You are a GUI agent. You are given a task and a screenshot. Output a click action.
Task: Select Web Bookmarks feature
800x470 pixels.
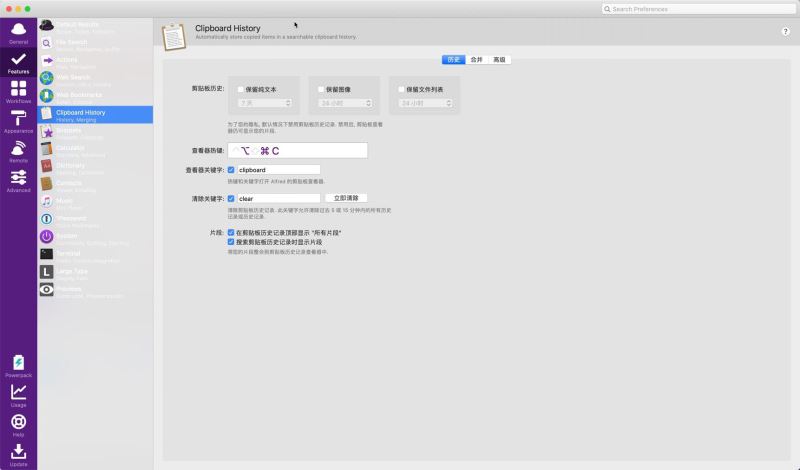coord(95,97)
